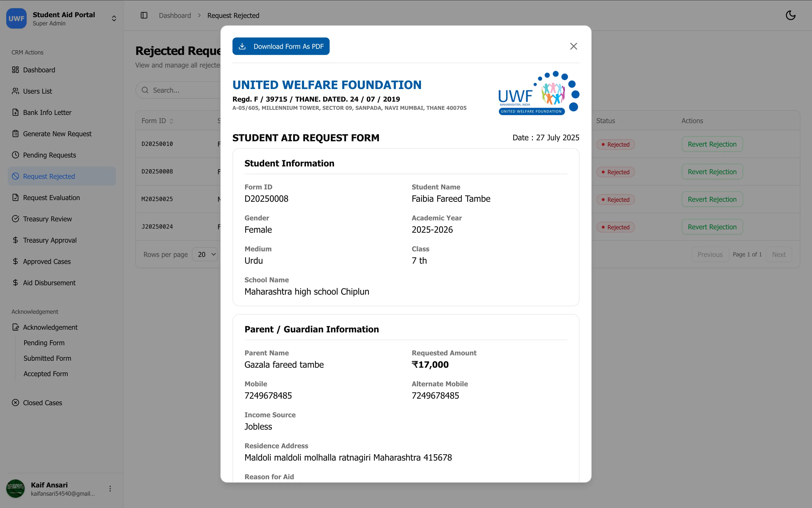The image size is (812, 508).
Task: Click the ban icon beside Request Rejected
Action: [15, 176]
